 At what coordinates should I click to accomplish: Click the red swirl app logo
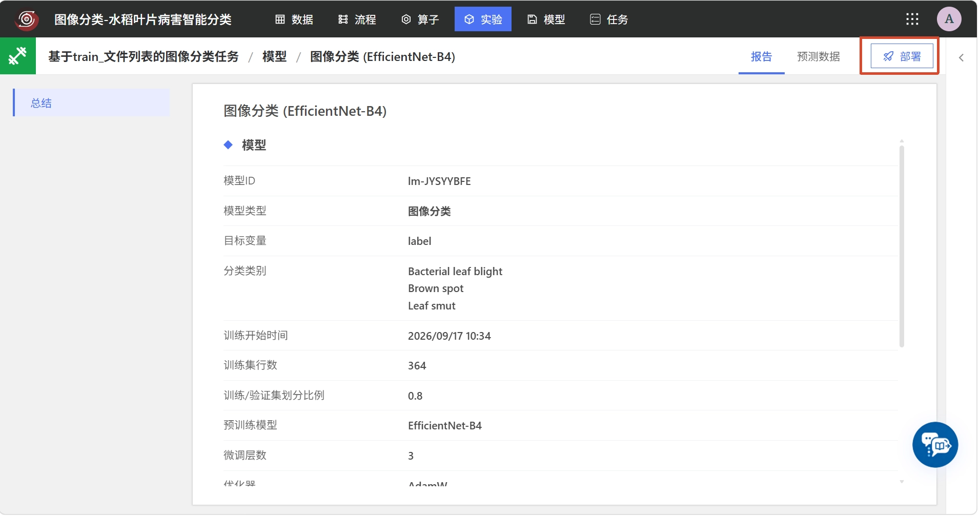[27, 19]
